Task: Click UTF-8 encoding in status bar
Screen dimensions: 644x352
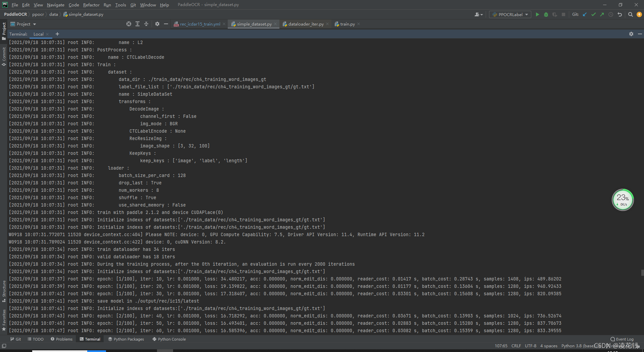Action: 530,346
